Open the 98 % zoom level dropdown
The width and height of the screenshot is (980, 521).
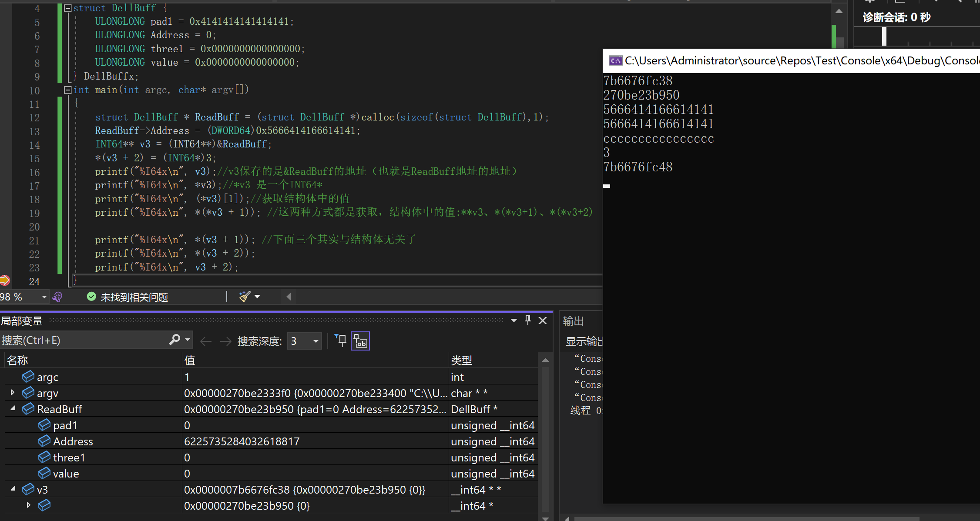[x=44, y=297]
